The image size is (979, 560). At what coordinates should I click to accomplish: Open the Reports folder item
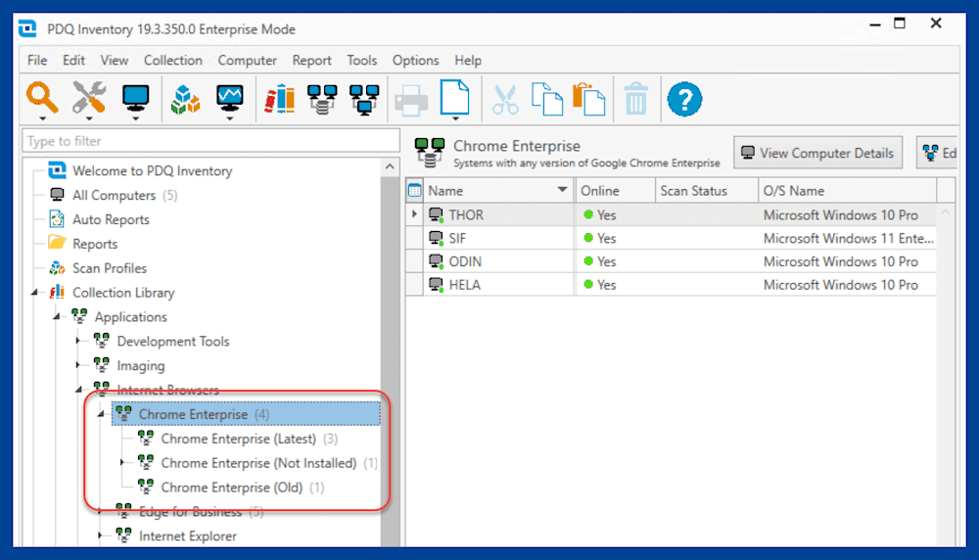pos(95,244)
